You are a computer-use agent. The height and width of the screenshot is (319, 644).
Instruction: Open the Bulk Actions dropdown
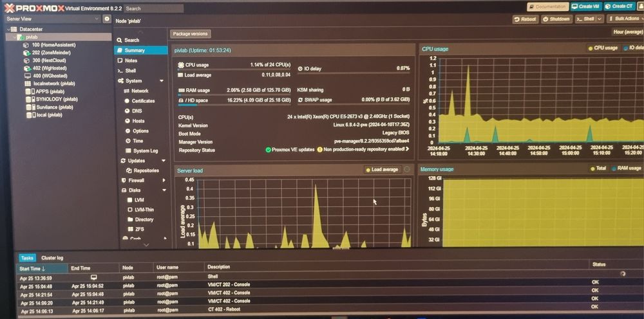pos(625,19)
